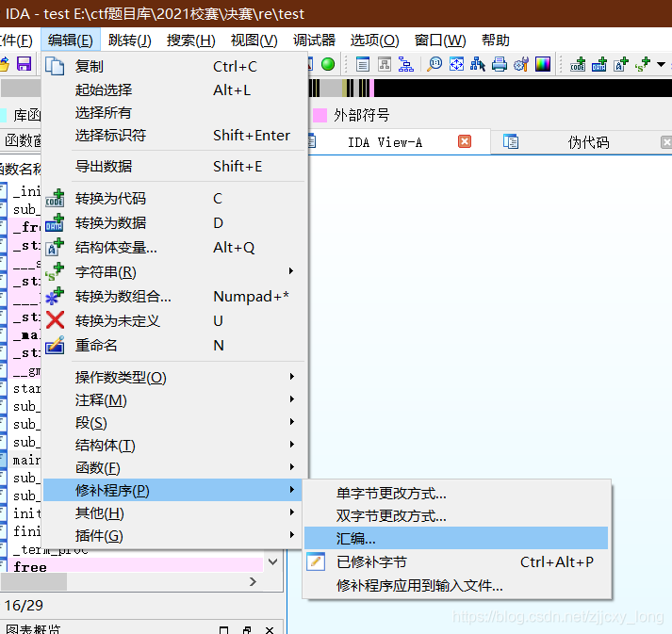Click the pink 外部符号 legend swatch
The height and width of the screenshot is (634, 672).
pos(320,115)
